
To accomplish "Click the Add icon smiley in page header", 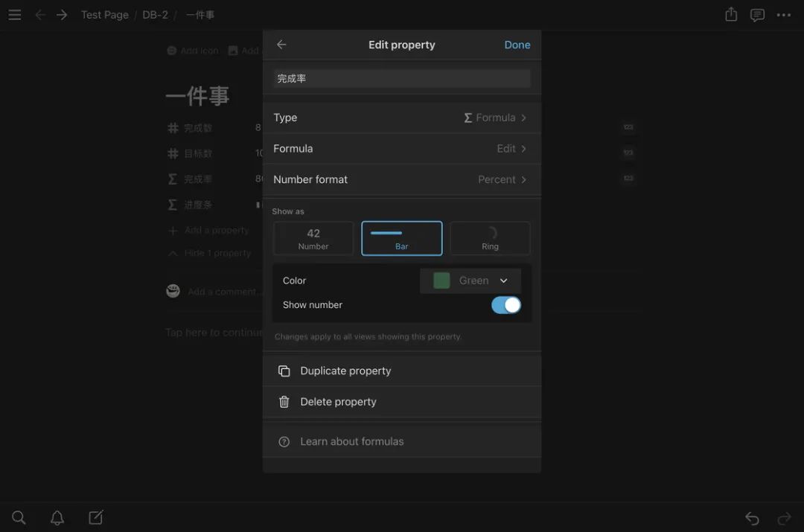I will 172,51.
